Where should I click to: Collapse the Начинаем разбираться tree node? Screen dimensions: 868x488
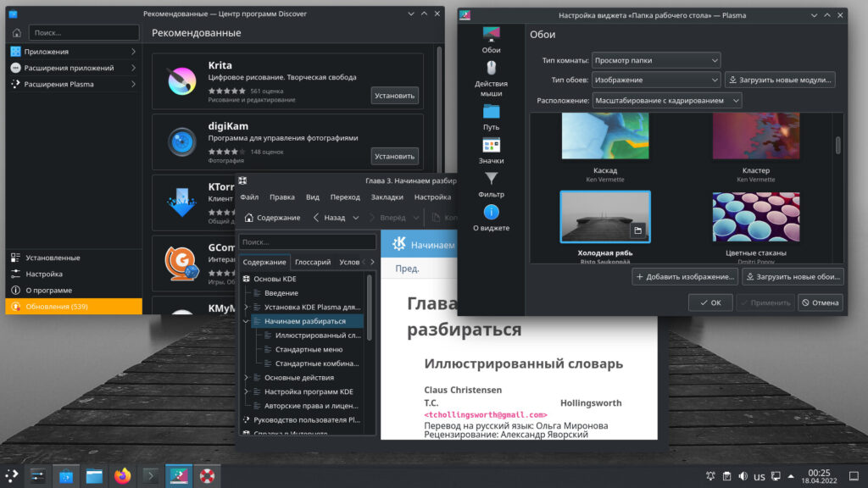click(x=247, y=321)
